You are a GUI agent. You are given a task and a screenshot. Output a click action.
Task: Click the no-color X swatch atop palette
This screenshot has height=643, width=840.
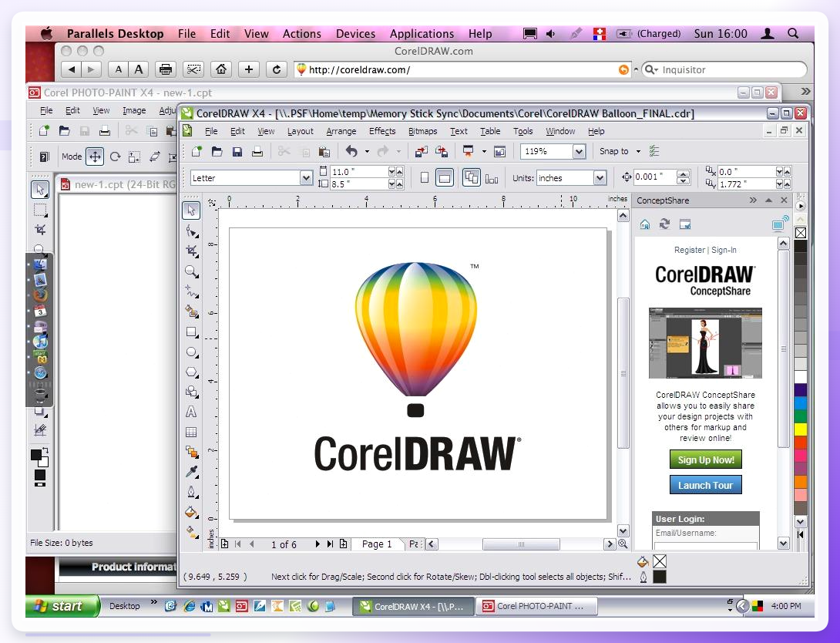(801, 233)
